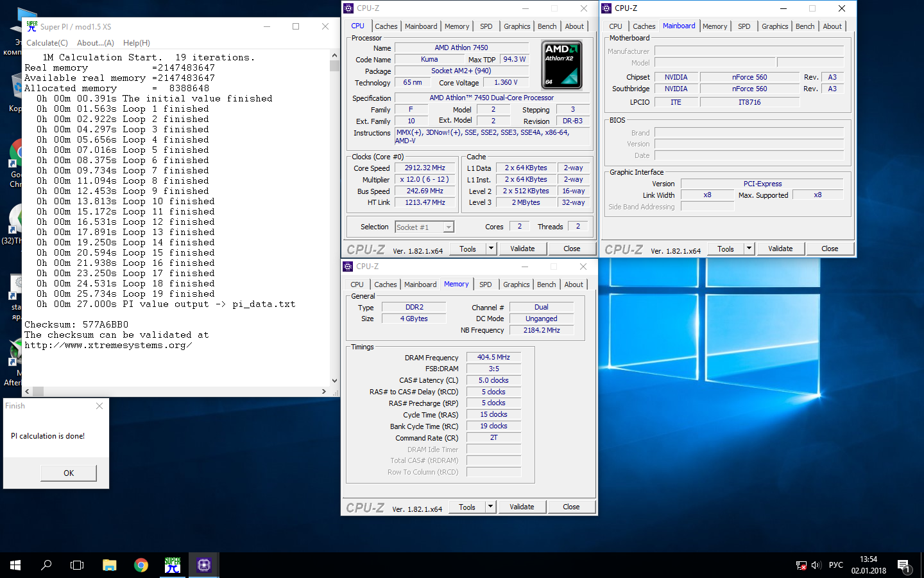The image size is (924, 578).
Task: Switch to SPD tab in CPU window
Action: 486,26
